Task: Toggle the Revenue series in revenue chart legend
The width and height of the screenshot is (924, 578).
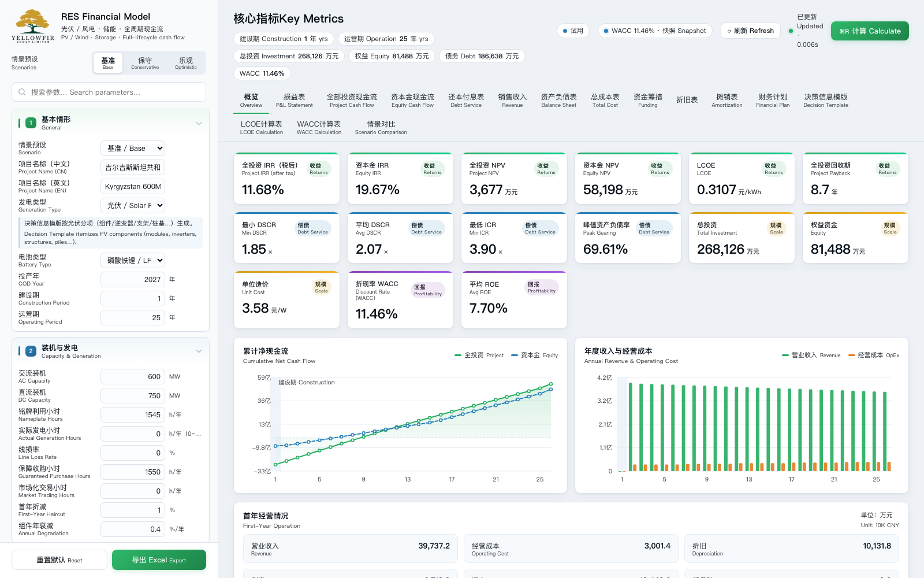Action: pyautogui.click(x=811, y=355)
